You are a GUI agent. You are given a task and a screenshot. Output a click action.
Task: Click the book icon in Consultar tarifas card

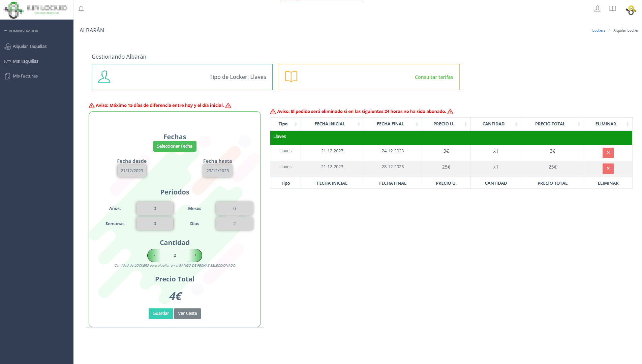pos(291,77)
